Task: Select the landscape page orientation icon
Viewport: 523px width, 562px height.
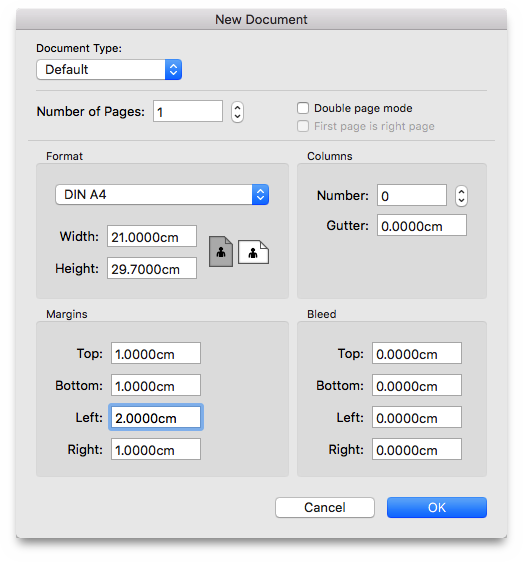Action: click(x=253, y=252)
